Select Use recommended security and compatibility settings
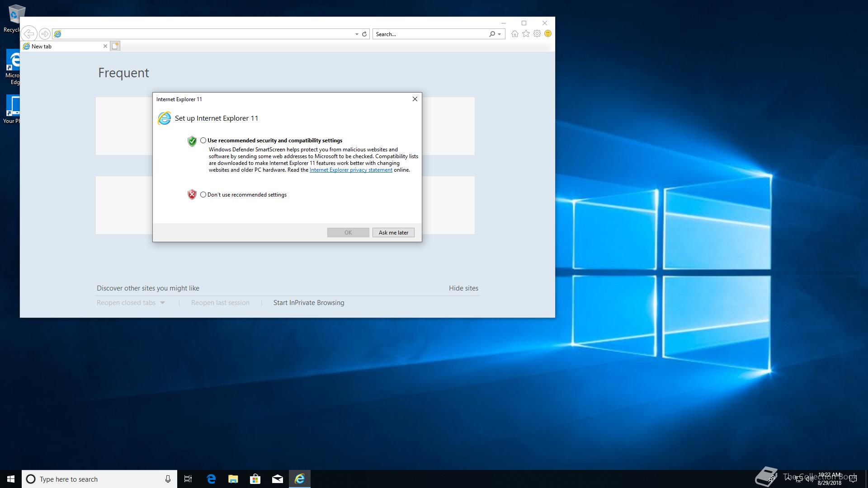868x488 pixels. 203,141
